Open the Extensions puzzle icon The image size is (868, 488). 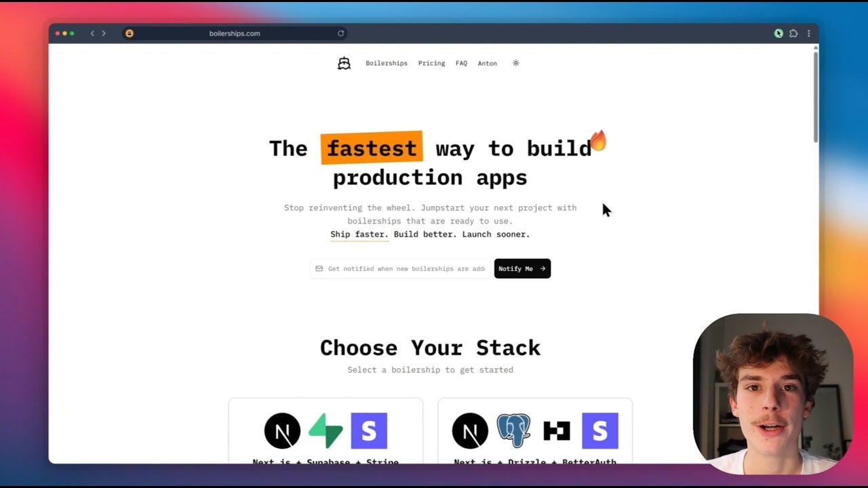(793, 33)
